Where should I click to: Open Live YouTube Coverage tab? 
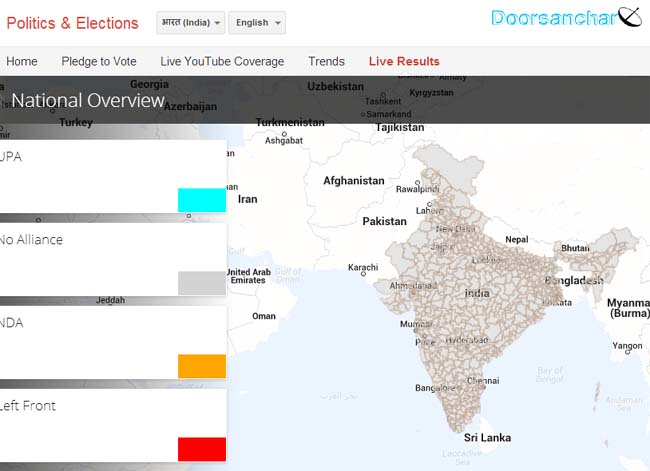click(222, 61)
